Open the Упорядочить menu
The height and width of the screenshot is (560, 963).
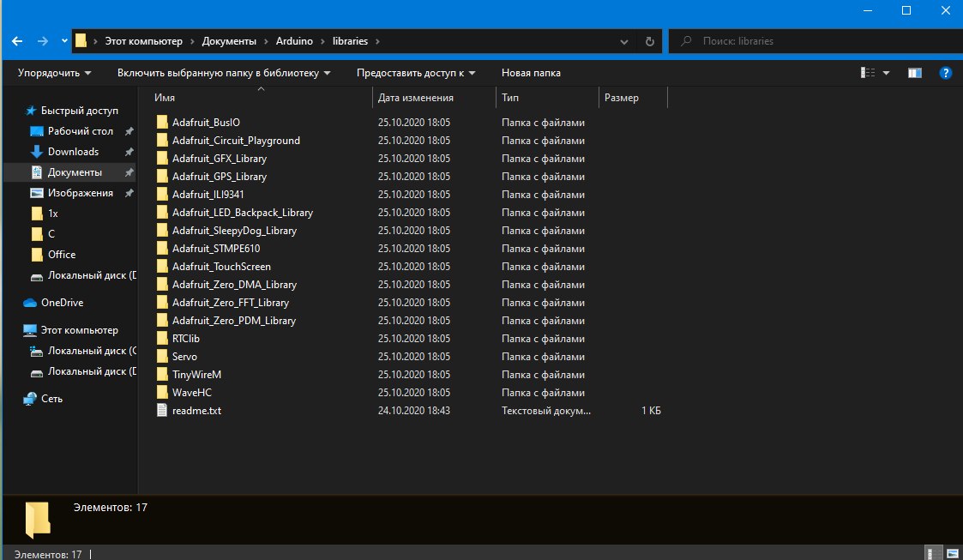[x=54, y=72]
